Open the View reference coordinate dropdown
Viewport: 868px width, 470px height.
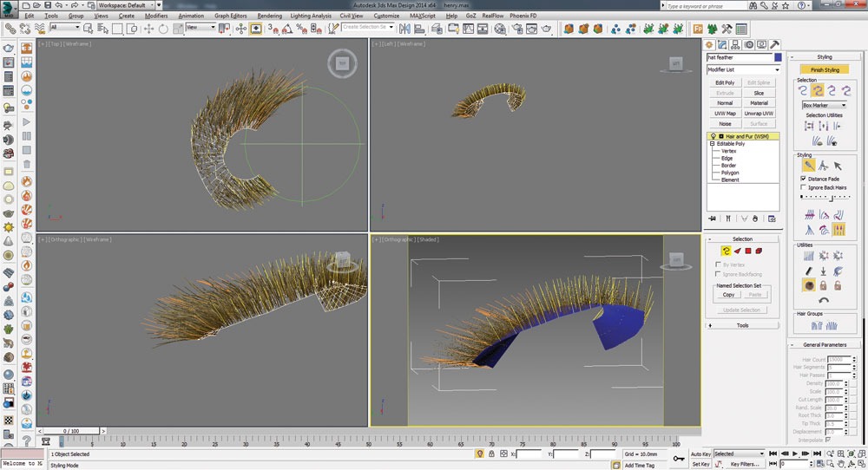[201, 27]
